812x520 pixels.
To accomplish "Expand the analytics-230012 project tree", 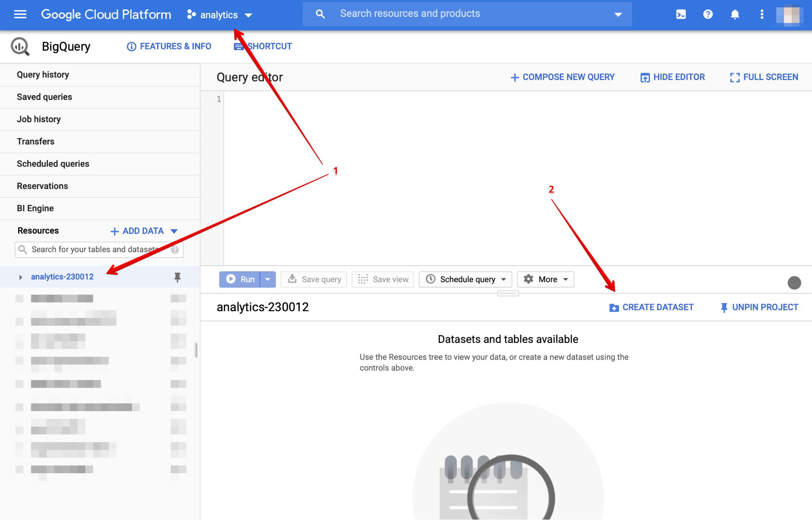I will [x=20, y=277].
